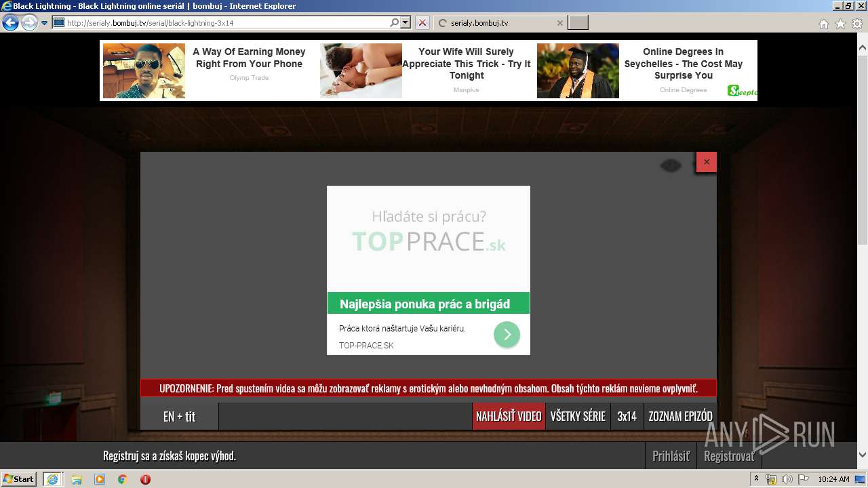Click the green arrow button on ad
This screenshot has height=488, width=868.
[x=507, y=334]
